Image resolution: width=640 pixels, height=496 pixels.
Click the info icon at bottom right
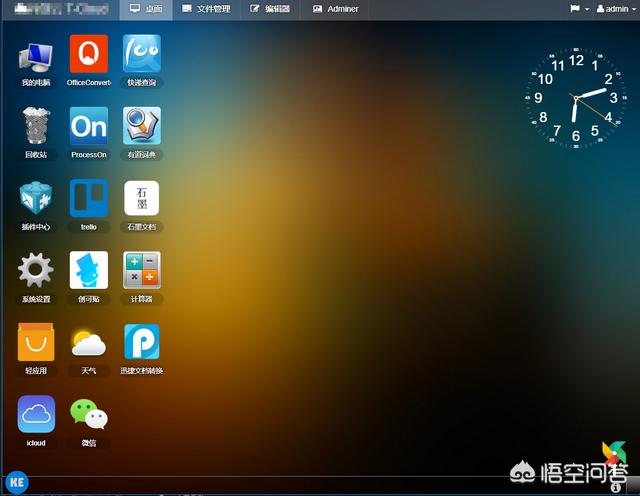(616, 488)
